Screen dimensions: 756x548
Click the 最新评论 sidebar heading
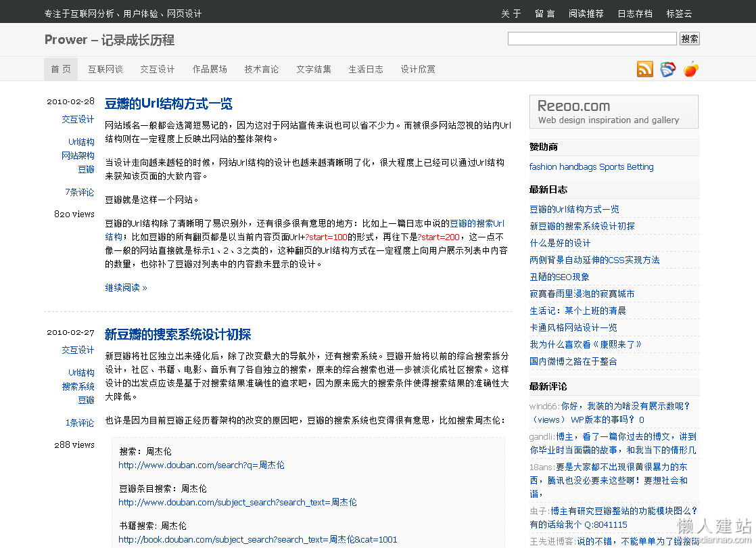tap(548, 386)
